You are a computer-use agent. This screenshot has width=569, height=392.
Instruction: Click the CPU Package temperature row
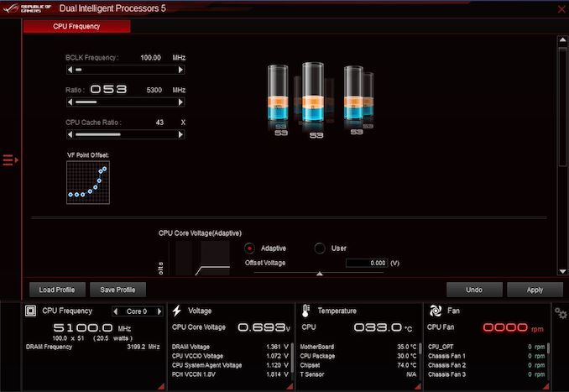pyautogui.click(x=358, y=356)
